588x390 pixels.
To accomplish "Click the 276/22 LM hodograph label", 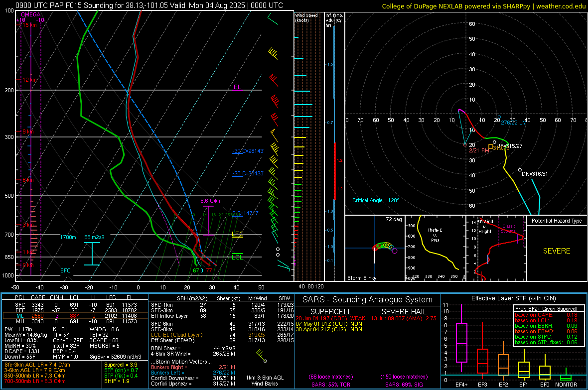I will tap(514, 123).
